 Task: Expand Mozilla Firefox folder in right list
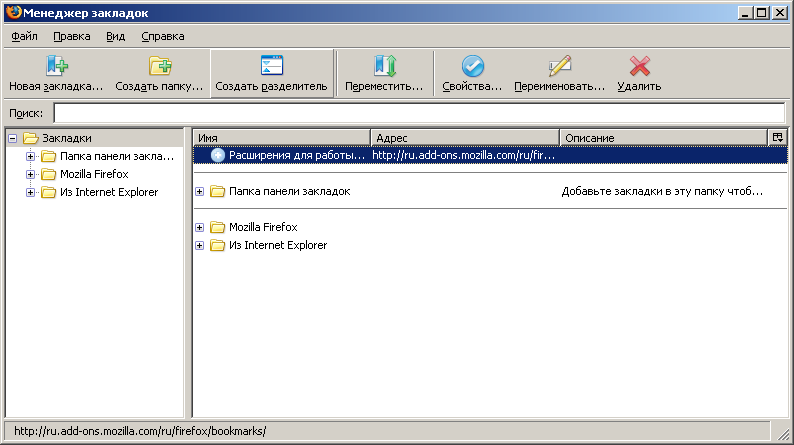pos(200,227)
